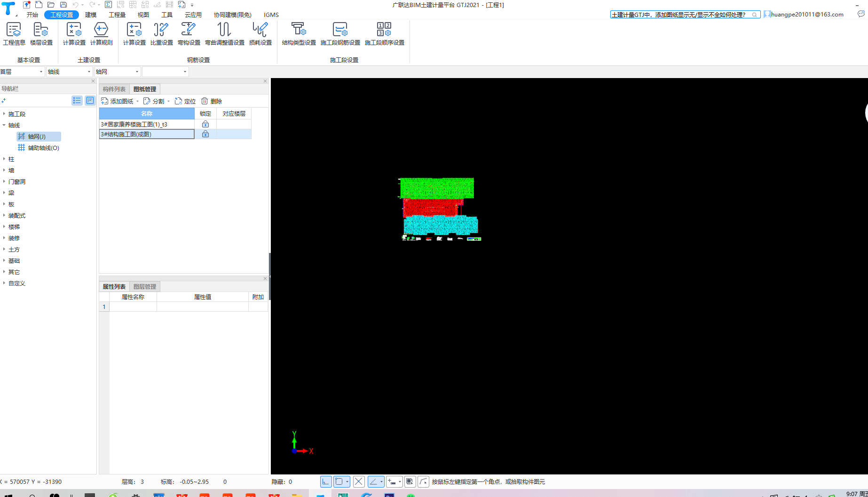Open the 云应用 ribbon tab
This screenshot has height=497, width=868.
click(x=193, y=15)
